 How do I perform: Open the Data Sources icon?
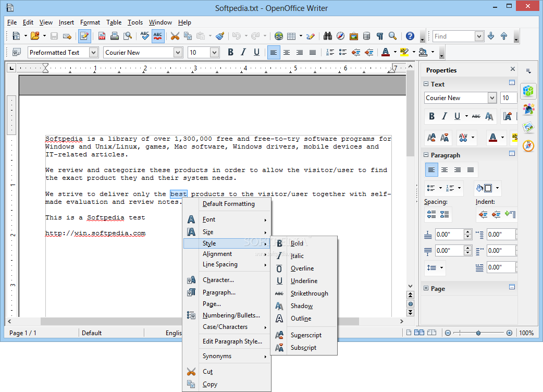click(367, 36)
